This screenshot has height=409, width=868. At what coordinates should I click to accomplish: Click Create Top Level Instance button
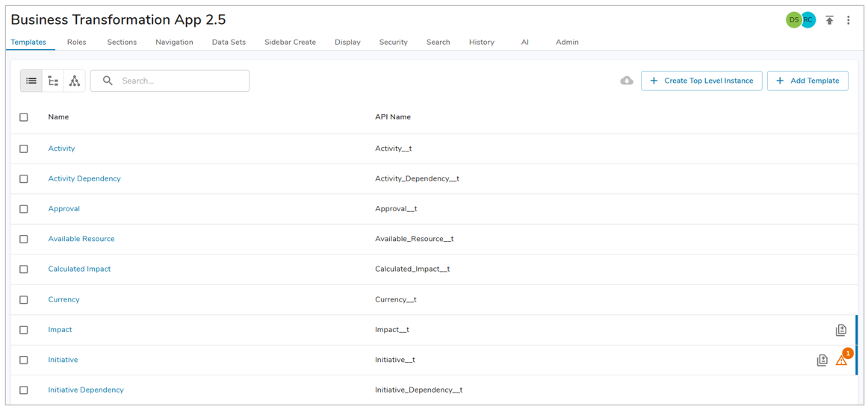click(701, 81)
